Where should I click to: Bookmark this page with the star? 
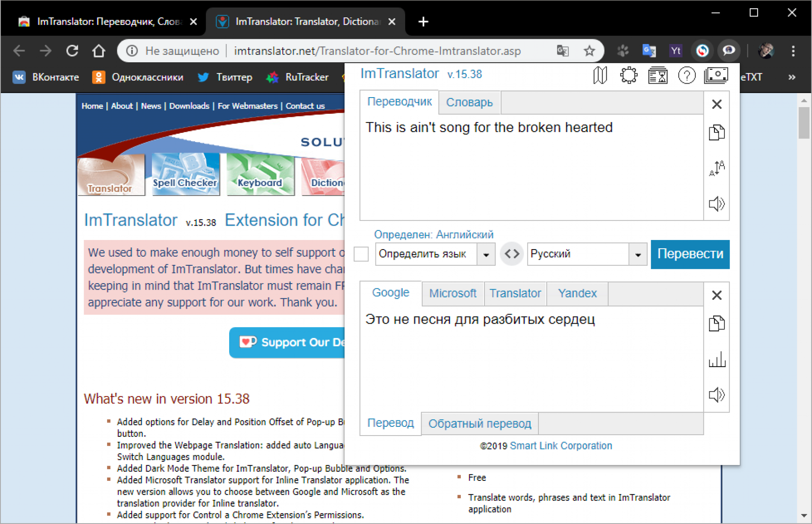pyautogui.click(x=589, y=51)
